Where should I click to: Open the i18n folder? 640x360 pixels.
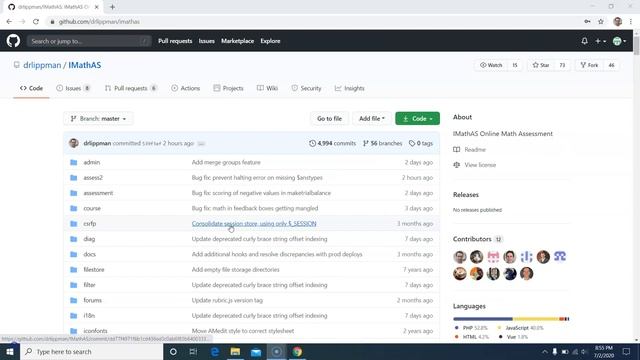click(89, 316)
